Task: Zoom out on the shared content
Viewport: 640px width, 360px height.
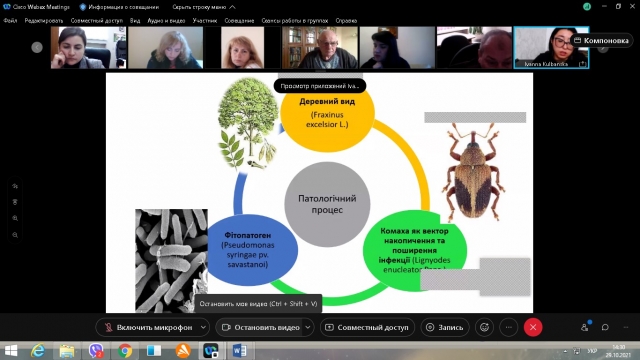Action: 15,235
